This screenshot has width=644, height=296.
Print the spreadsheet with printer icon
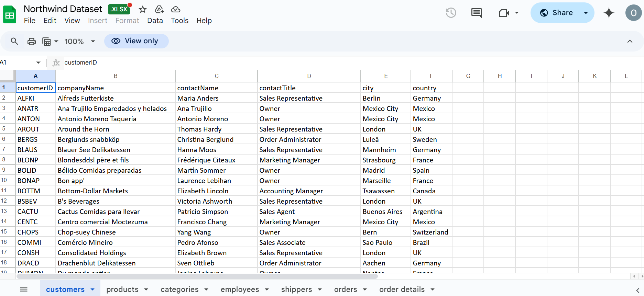coord(31,42)
